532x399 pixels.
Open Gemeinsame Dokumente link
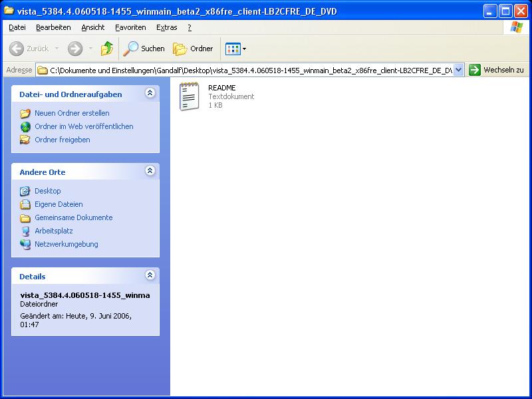74,217
